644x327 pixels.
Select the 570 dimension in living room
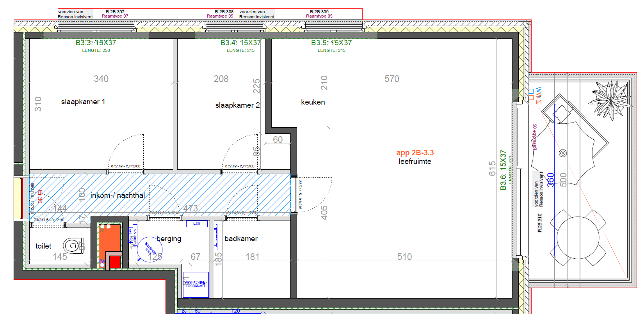coord(391,79)
